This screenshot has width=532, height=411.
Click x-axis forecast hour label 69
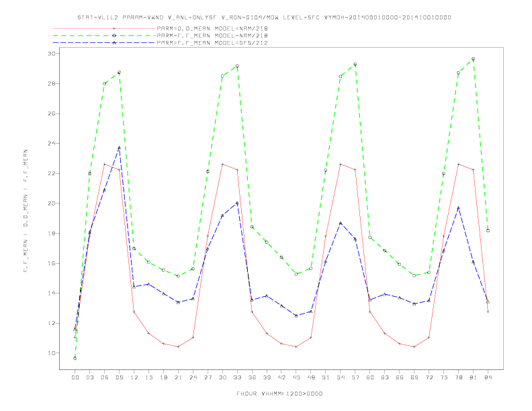414,377
